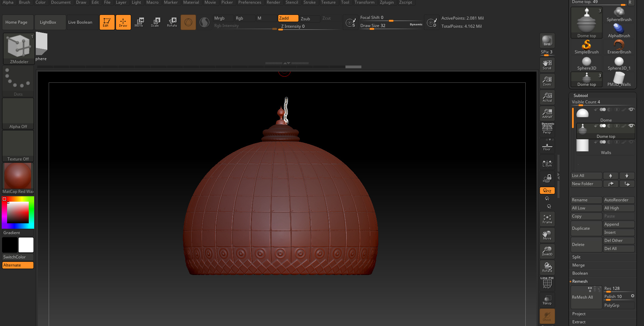The image size is (644, 326).
Task: Run BPR render
Action: coord(547,41)
